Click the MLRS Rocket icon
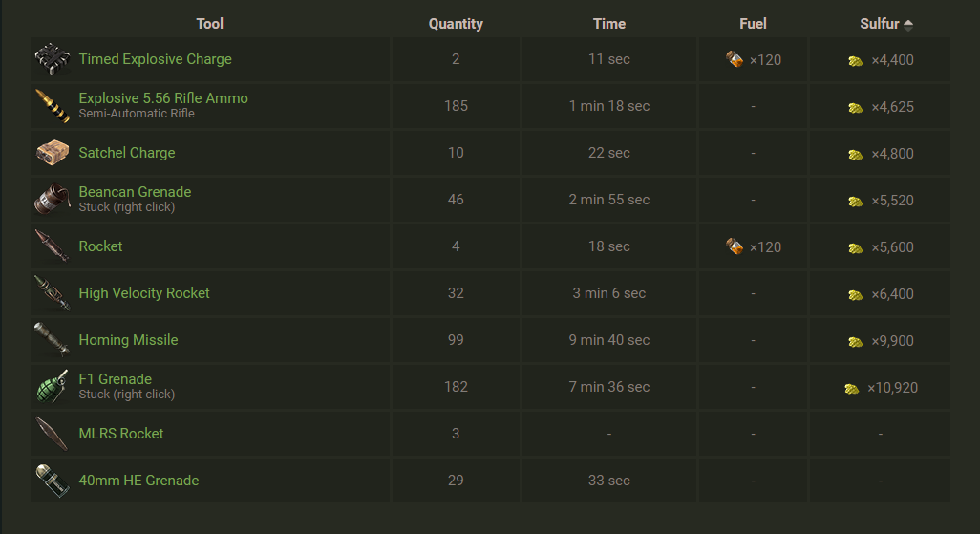 [53, 434]
